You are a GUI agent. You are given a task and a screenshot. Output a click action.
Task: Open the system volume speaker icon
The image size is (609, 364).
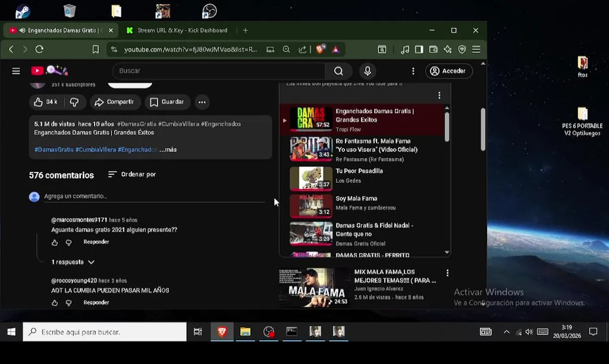(529, 332)
